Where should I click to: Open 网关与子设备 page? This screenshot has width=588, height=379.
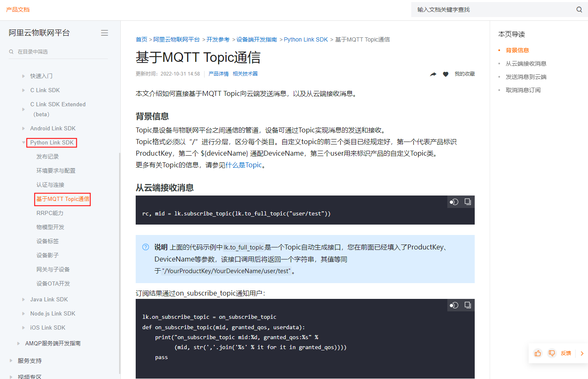pos(53,269)
